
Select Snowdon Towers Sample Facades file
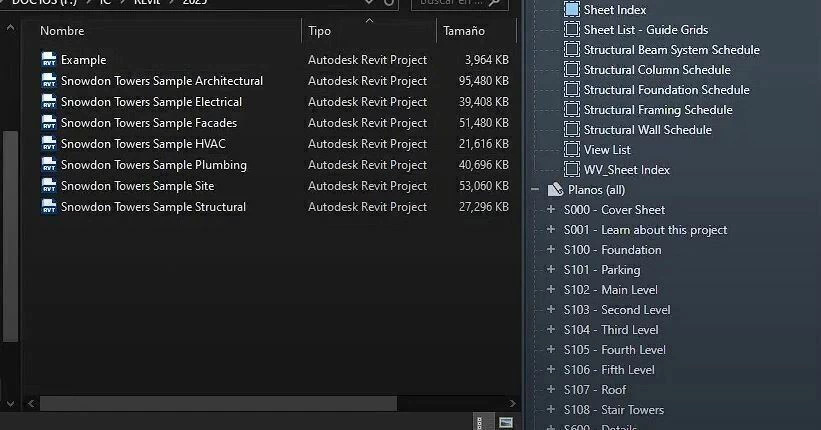[x=149, y=123]
